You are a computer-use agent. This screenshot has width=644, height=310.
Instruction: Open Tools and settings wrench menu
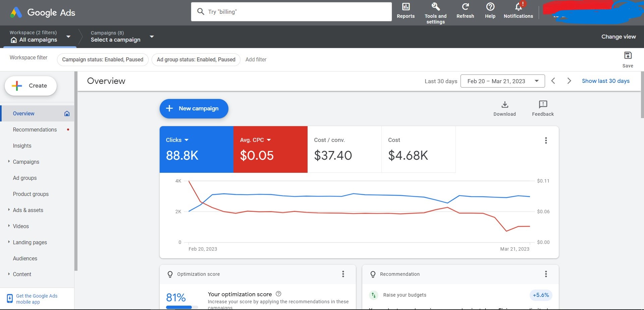click(435, 7)
